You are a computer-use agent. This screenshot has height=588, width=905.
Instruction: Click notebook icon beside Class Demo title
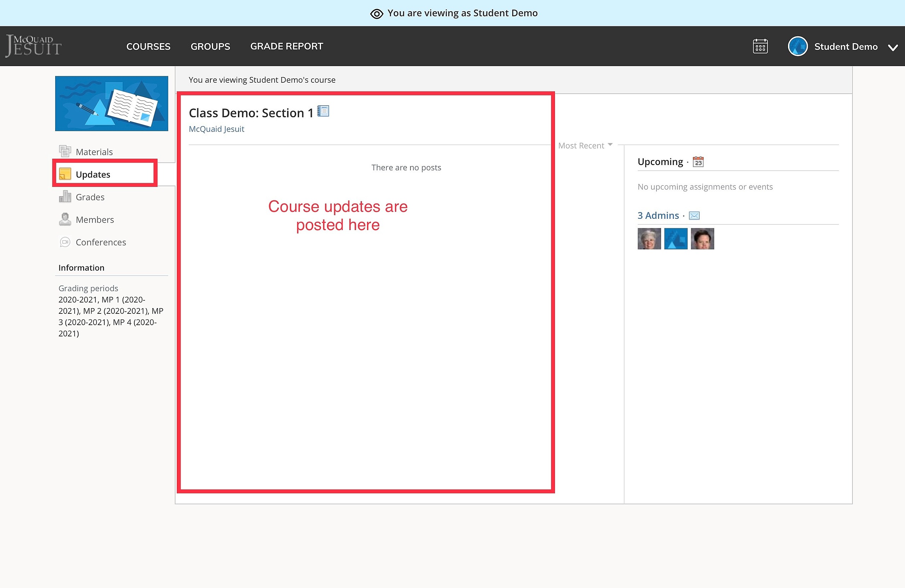[x=323, y=111]
